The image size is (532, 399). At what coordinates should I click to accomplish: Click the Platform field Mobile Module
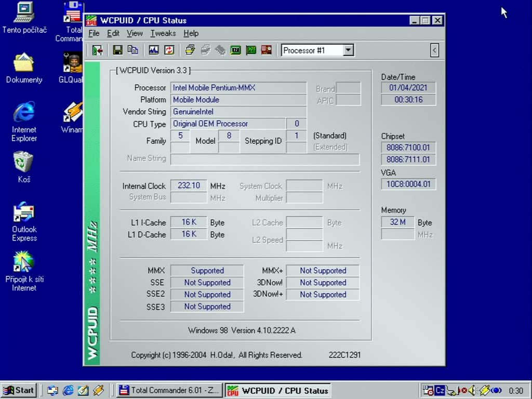[x=238, y=100]
